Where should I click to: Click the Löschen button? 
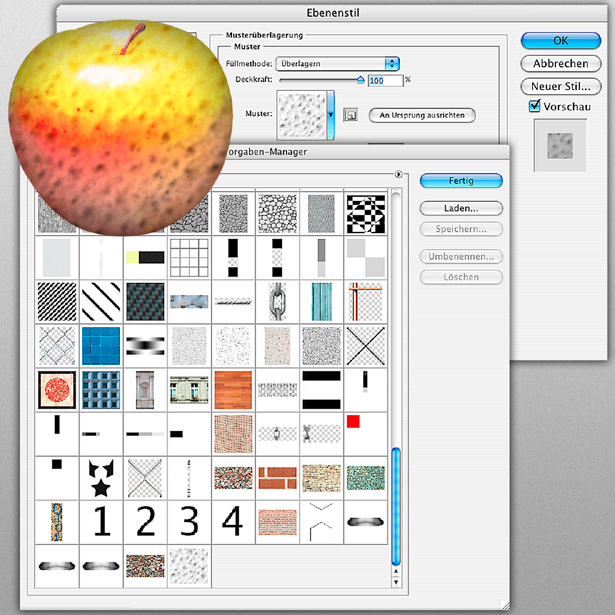coord(461,277)
